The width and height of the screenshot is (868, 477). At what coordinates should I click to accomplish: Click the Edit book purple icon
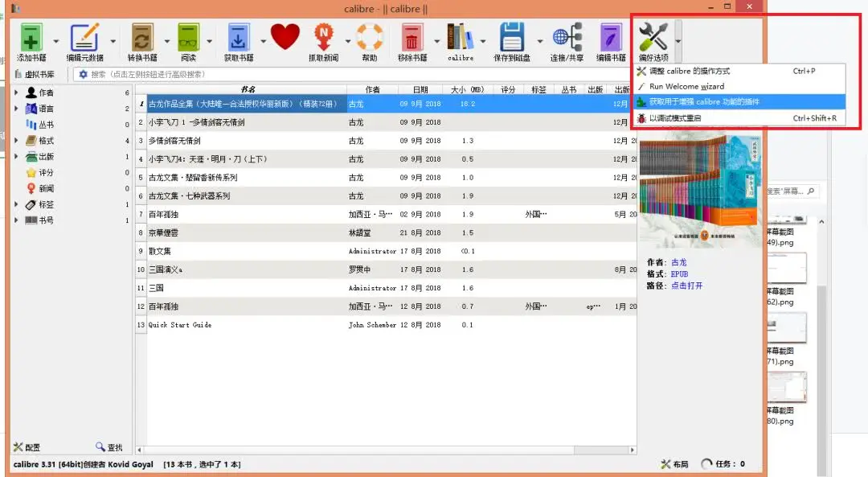(x=611, y=38)
